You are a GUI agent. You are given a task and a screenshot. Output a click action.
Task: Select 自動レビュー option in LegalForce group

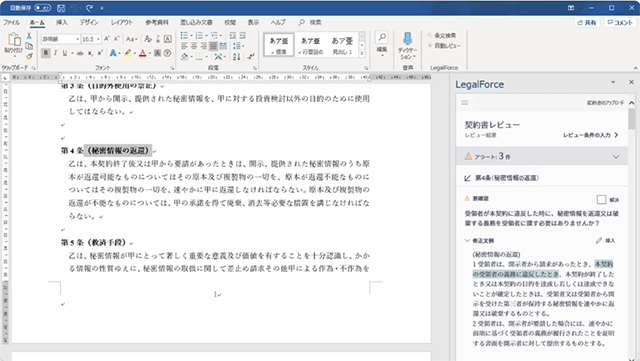(x=444, y=46)
